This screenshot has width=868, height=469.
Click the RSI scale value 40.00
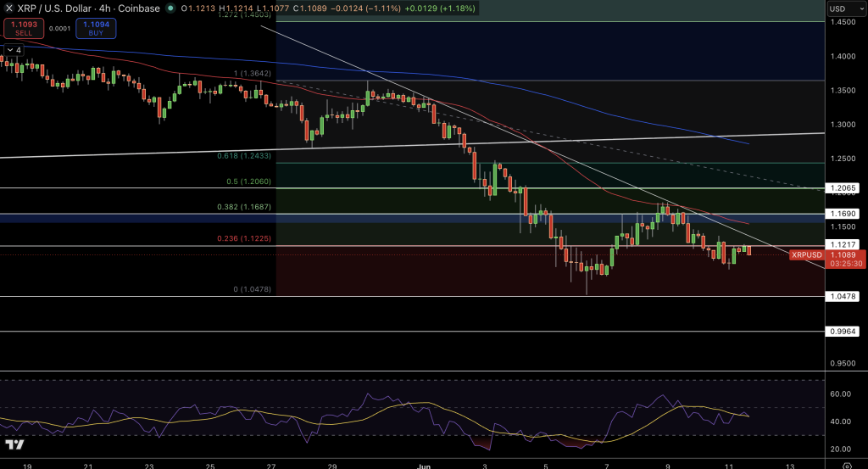841,422
